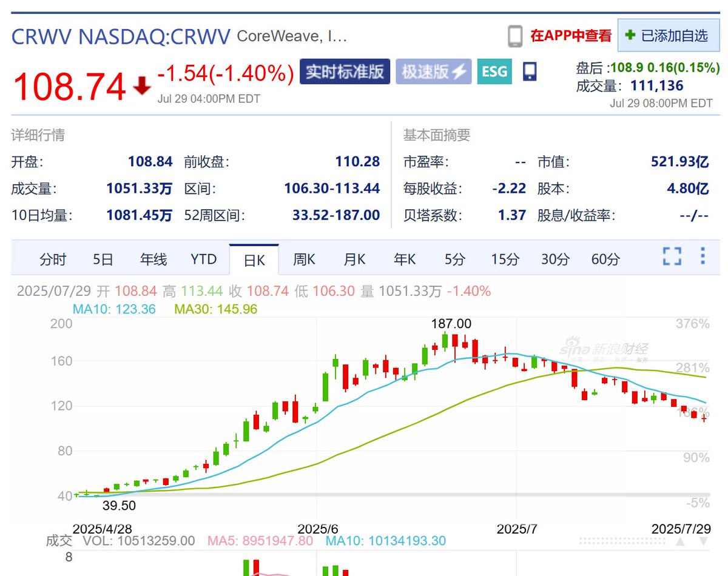The width and height of the screenshot is (728, 576).
Task: Click the 2025/4/28 start date label
Action: [x=103, y=528]
